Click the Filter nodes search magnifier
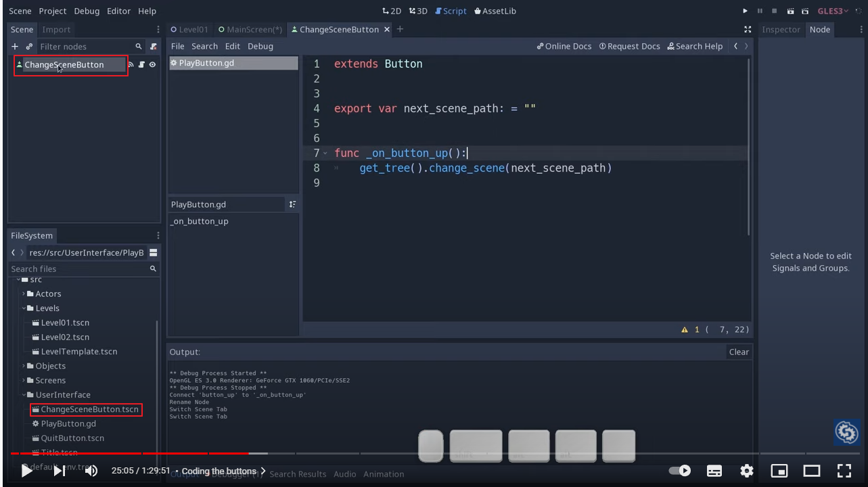Screen dimensions: 868x487 (x=139, y=47)
